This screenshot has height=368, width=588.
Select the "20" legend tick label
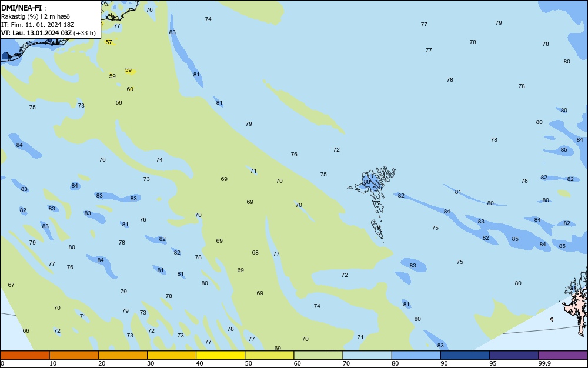tap(102, 363)
